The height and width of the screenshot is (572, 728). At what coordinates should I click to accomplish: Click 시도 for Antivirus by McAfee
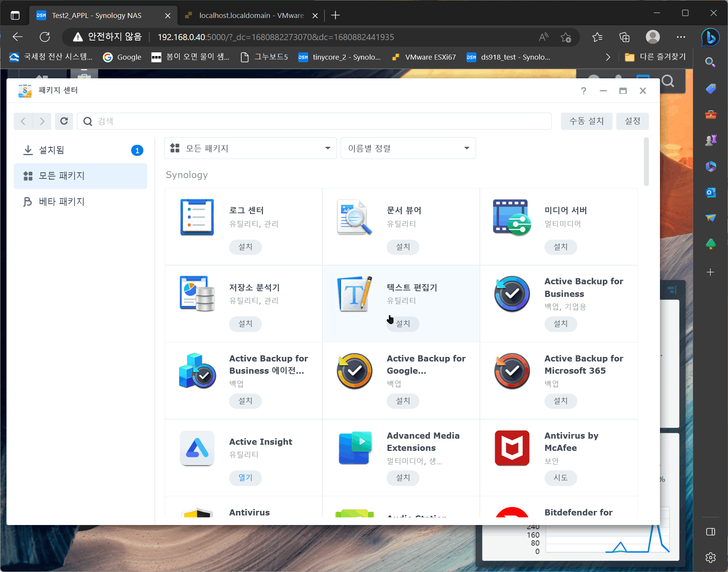pyautogui.click(x=561, y=478)
